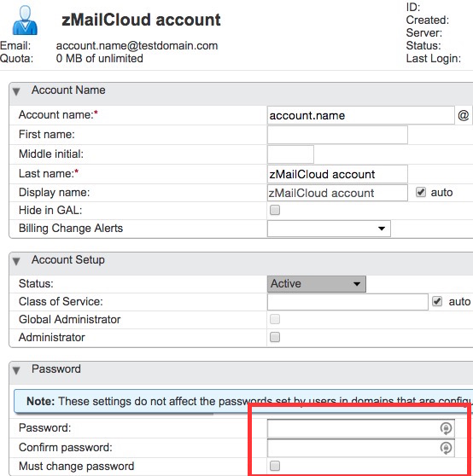Focus the Account name input field
Image resolution: width=473 pixels, height=476 pixels.
361,115
